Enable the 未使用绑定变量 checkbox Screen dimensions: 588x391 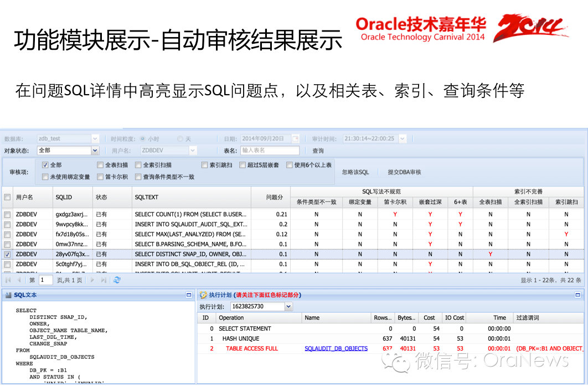[45, 177]
